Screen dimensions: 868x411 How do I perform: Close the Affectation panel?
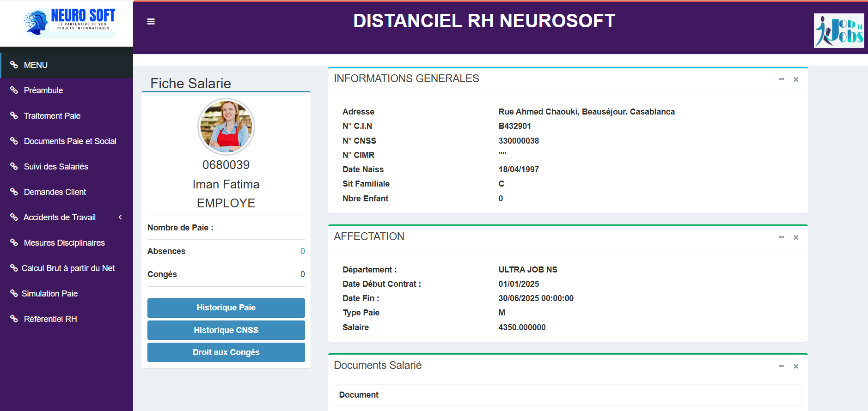(x=796, y=237)
